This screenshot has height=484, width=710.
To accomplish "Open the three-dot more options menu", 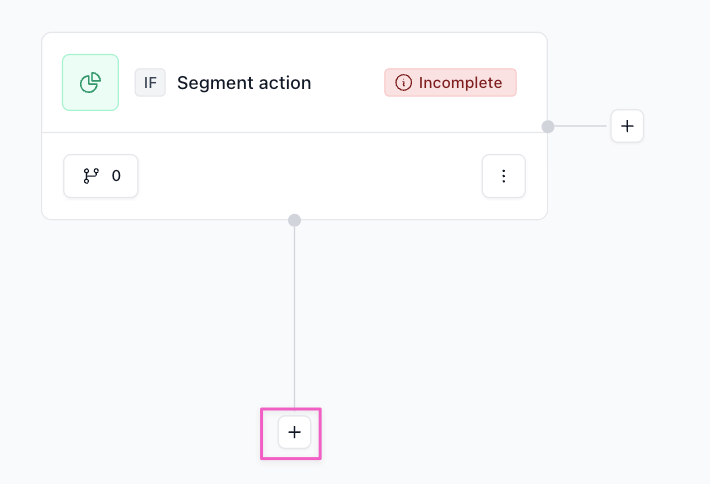I will point(503,176).
